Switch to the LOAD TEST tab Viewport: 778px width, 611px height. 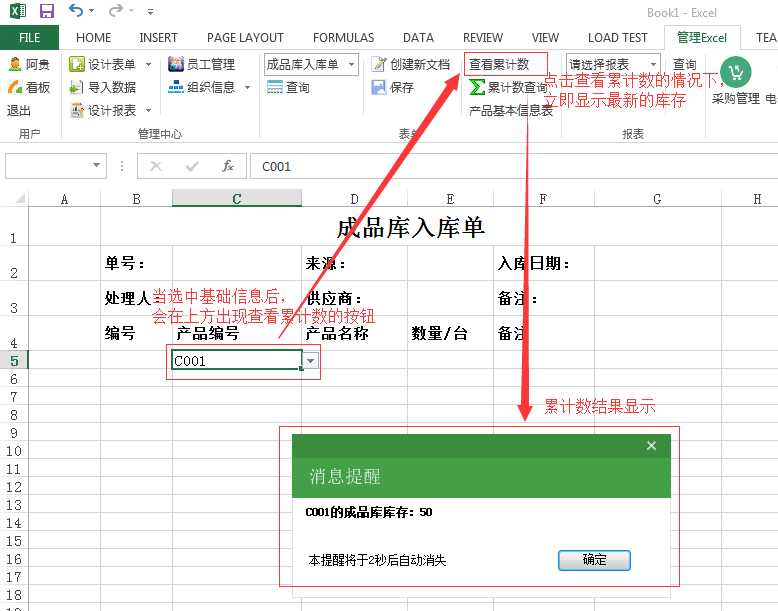pos(618,38)
